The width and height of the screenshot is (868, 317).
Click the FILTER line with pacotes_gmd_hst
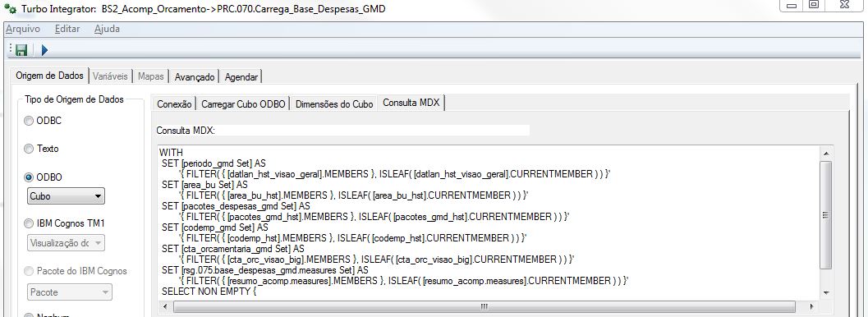pos(374,217)
